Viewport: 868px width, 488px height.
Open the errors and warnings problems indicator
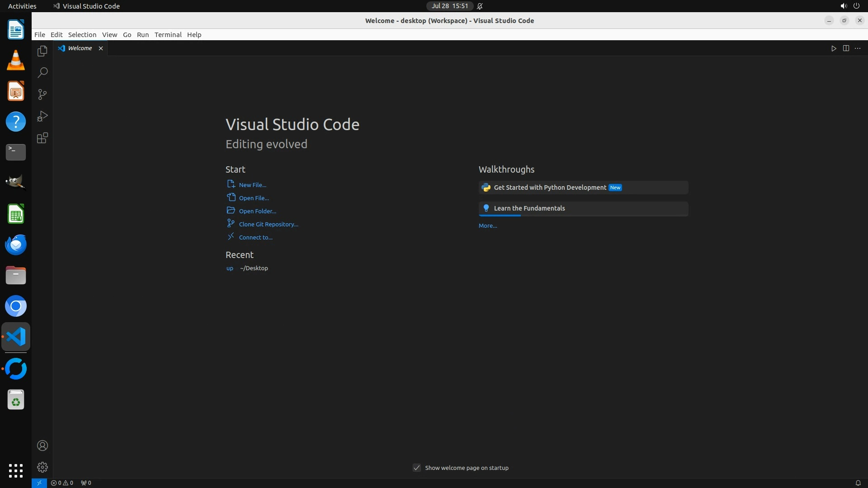point(62,483)
